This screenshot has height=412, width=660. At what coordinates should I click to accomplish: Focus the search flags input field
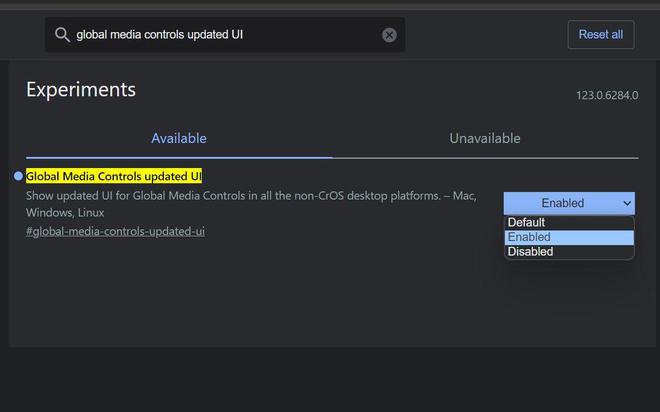(225, 35)
